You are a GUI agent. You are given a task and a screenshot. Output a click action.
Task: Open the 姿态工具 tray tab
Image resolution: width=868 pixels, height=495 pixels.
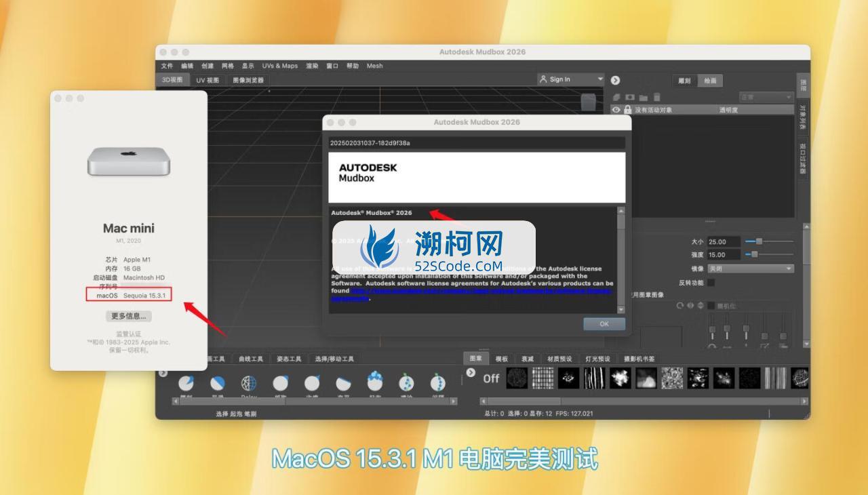coord(288,359)
